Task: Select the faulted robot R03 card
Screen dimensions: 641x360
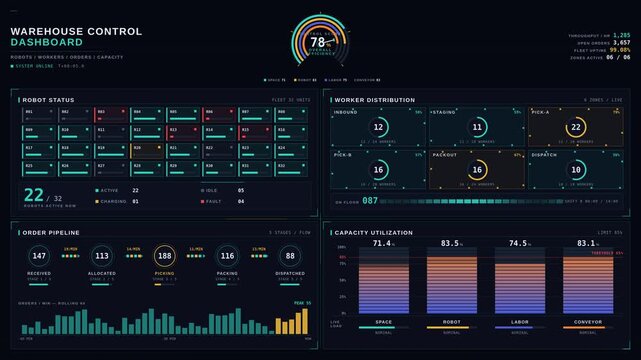Action: pyautogui.click(x=111, y=115)
